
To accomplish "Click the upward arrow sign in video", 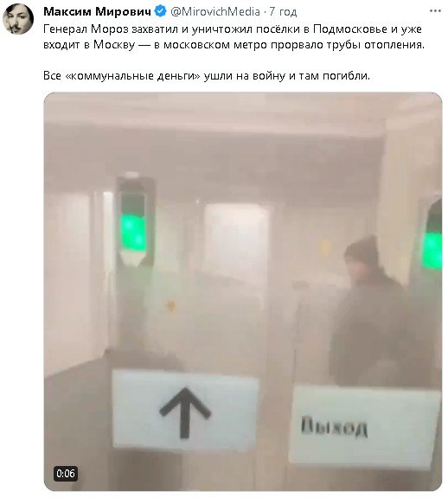I will pos(185,412).
